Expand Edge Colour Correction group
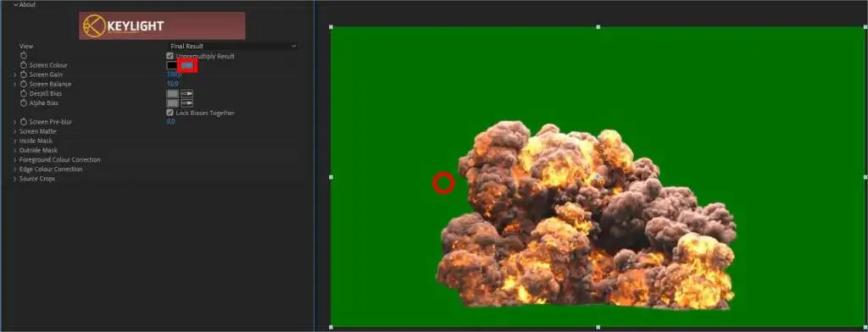 coord(15,169)
